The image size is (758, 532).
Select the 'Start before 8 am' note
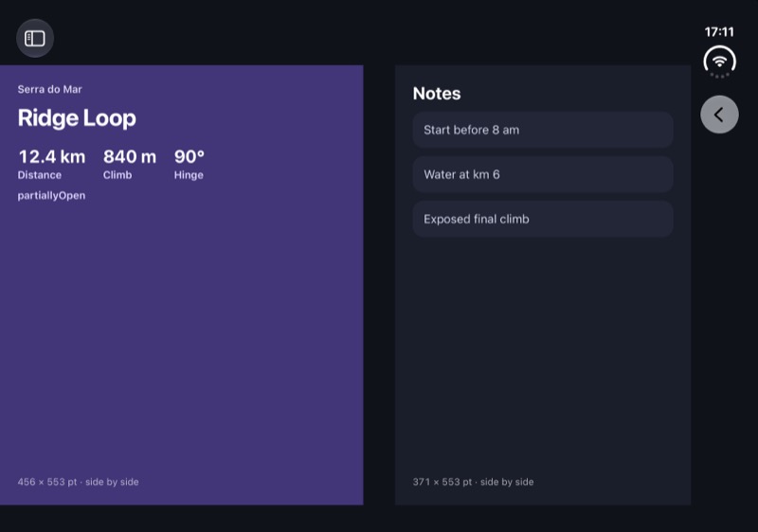tap(542, 130)
